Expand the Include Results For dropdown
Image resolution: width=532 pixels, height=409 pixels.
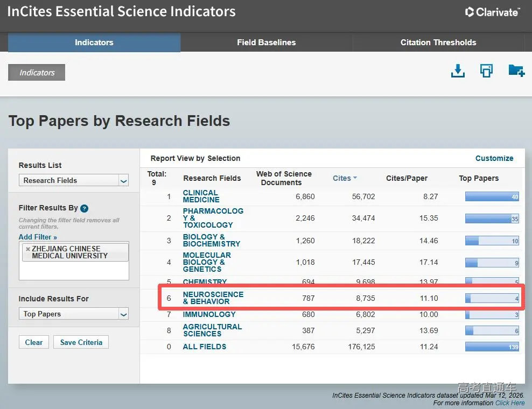(x=123, y=314)
